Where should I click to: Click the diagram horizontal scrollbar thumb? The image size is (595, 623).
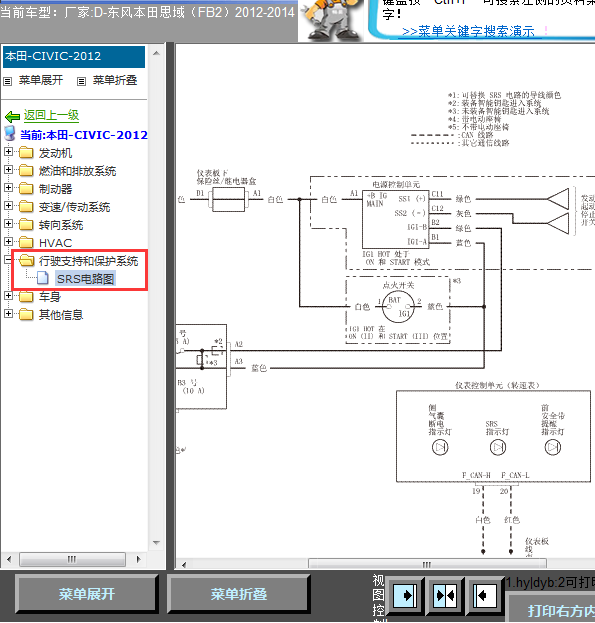pos(427,564)
